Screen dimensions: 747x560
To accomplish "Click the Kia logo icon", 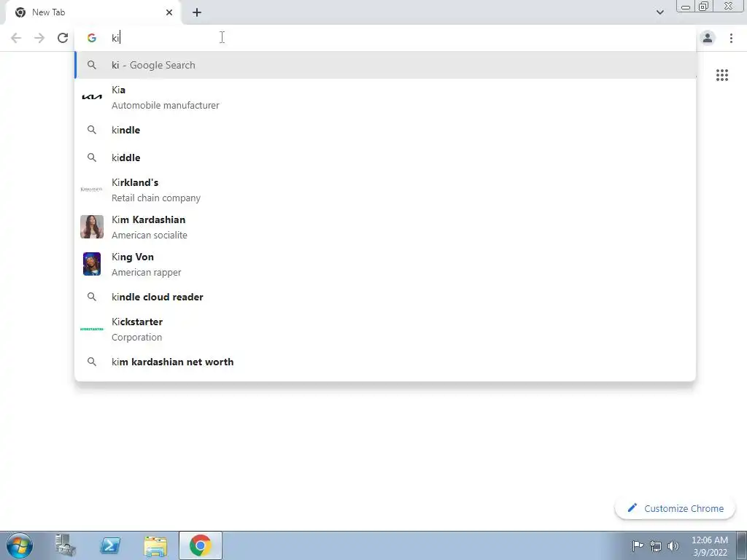I will point(91,97).
